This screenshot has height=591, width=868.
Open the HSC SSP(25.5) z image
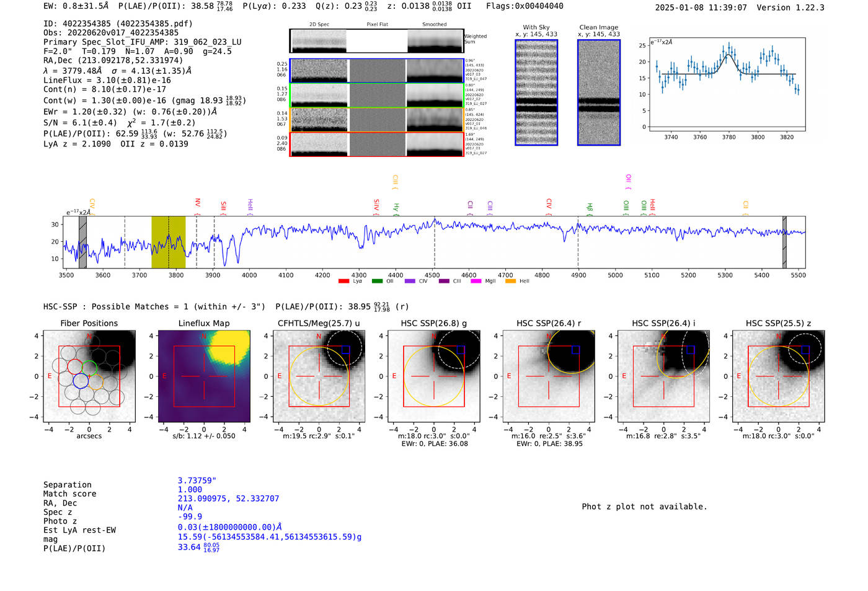[779, 376]
